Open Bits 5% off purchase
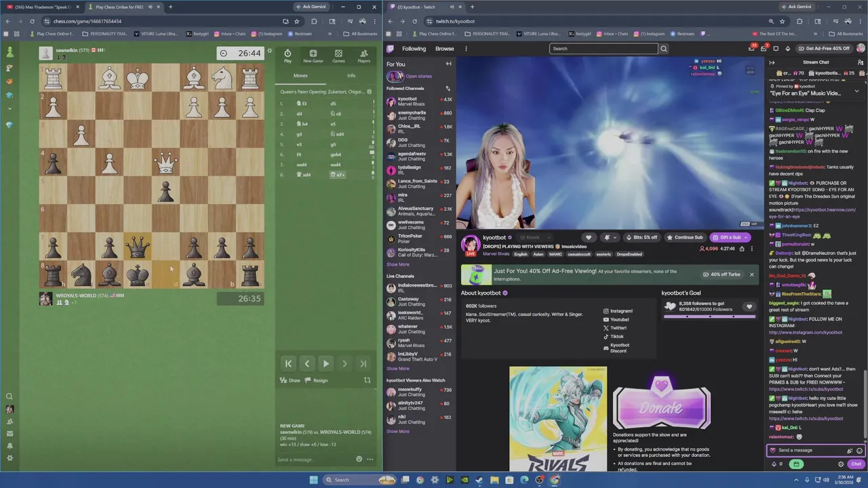This screenshot has width=868, height=488. pos(642,237)
